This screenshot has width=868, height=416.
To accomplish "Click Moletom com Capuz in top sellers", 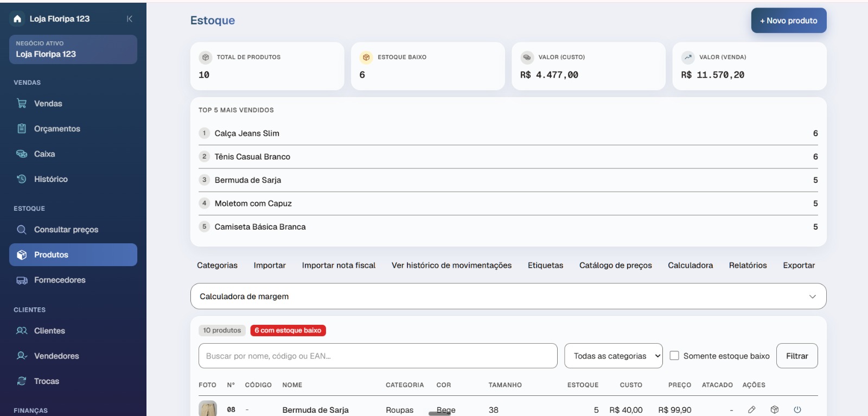I will coord(253,203).
